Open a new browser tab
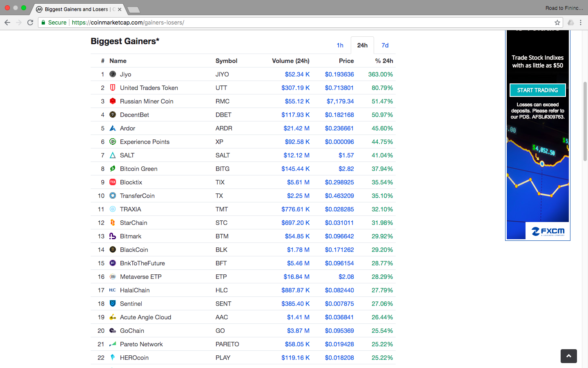 134,10
